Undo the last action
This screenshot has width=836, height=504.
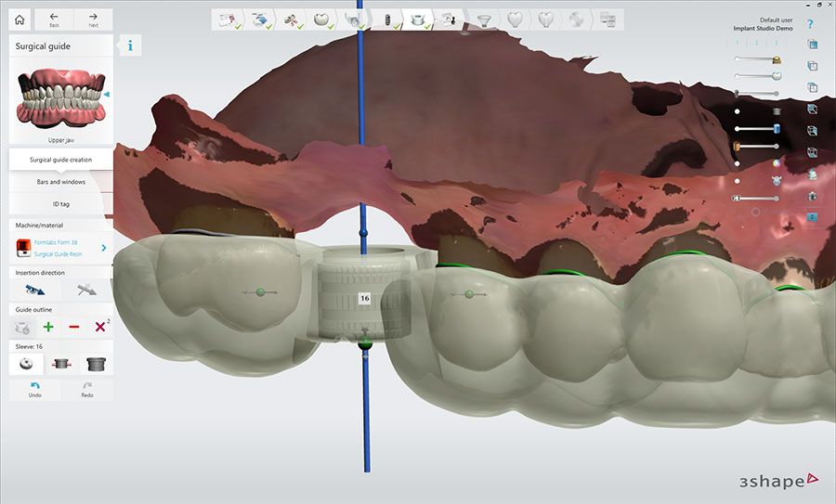tap(35, 390)
